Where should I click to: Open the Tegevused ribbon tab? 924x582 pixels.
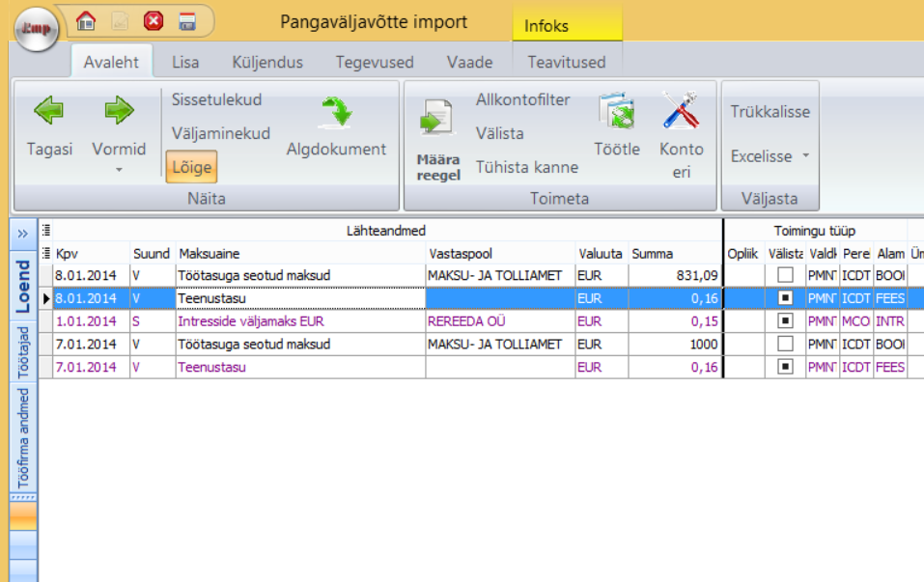[375, 63]
